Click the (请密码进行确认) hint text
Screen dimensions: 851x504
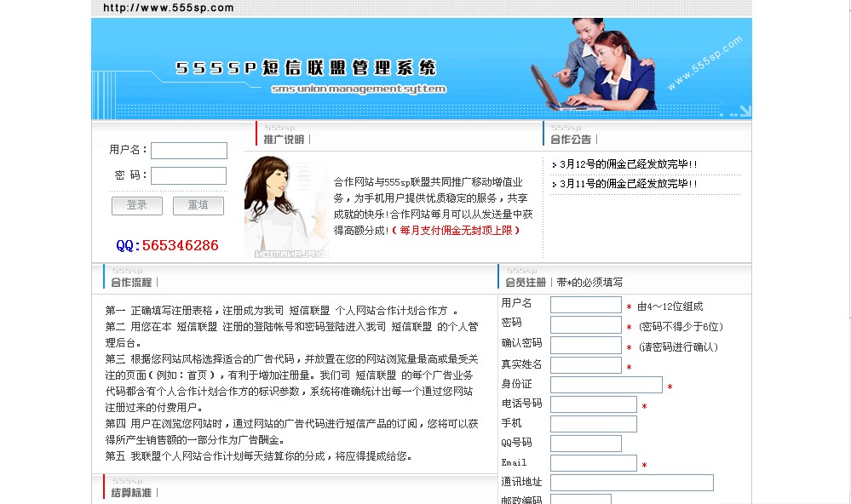[x=678, y=347]
